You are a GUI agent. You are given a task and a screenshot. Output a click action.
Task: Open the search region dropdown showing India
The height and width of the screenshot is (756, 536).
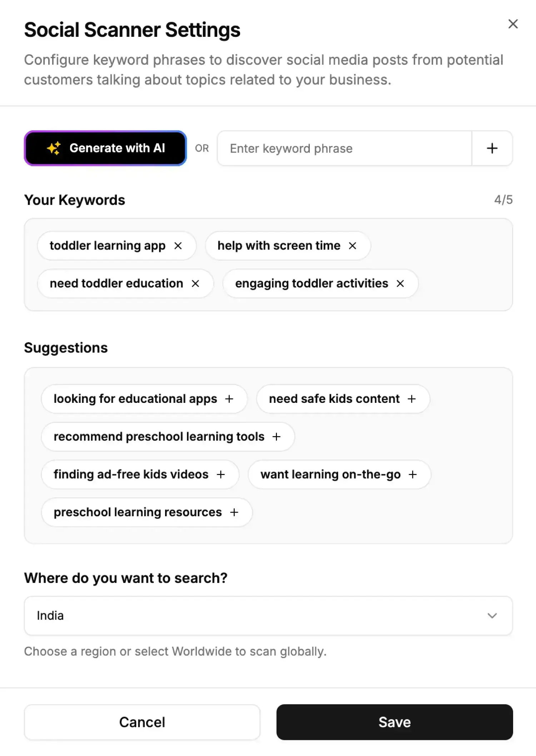[x=268, y=616]
